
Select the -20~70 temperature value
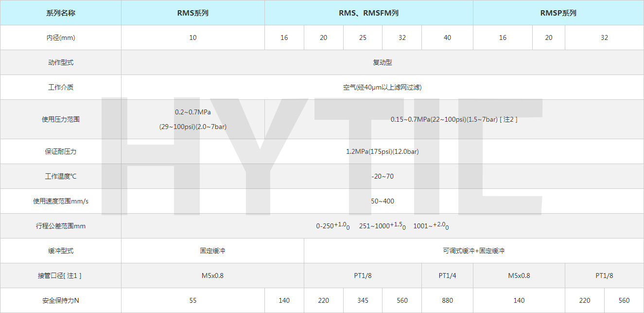tap(383, 176)
